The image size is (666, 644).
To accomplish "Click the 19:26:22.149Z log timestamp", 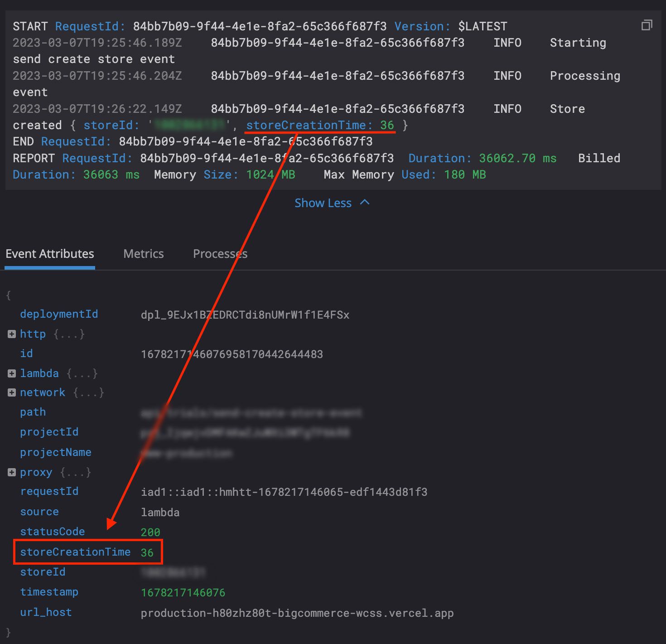I will click(97, 109).
